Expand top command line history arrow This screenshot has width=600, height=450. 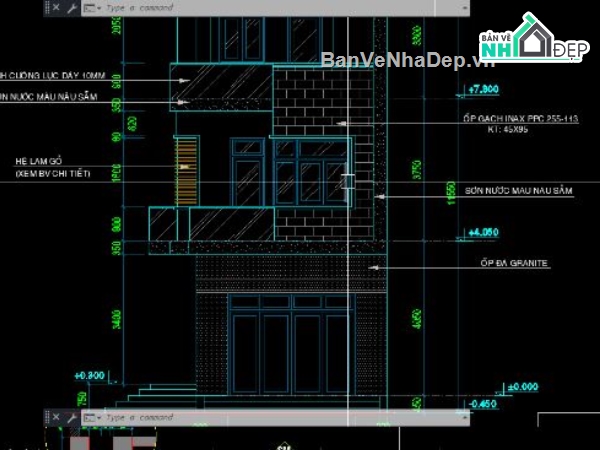[465, 8]
